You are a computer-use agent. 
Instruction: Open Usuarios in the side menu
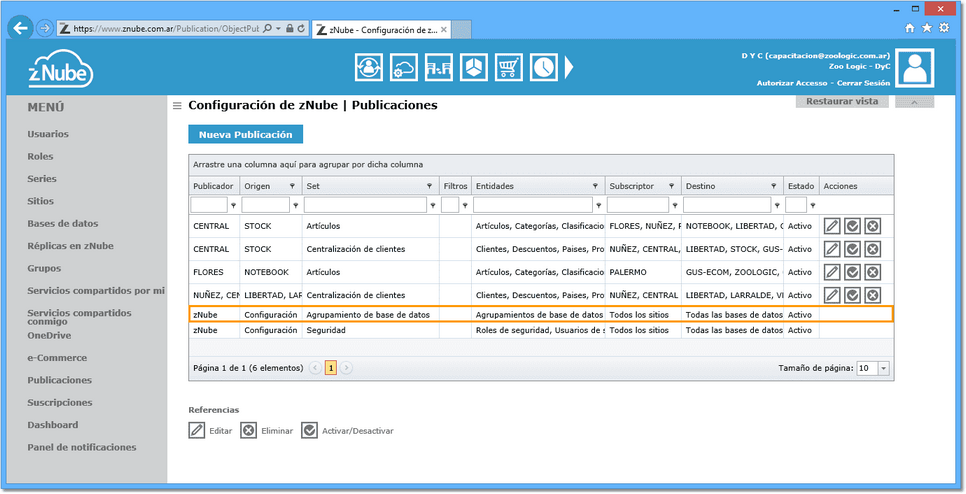pyautogui.click(x=48, y=134)
